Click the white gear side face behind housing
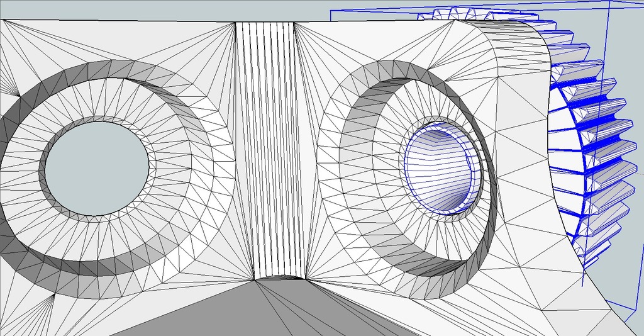644x336 pixels. coord(563,123)
